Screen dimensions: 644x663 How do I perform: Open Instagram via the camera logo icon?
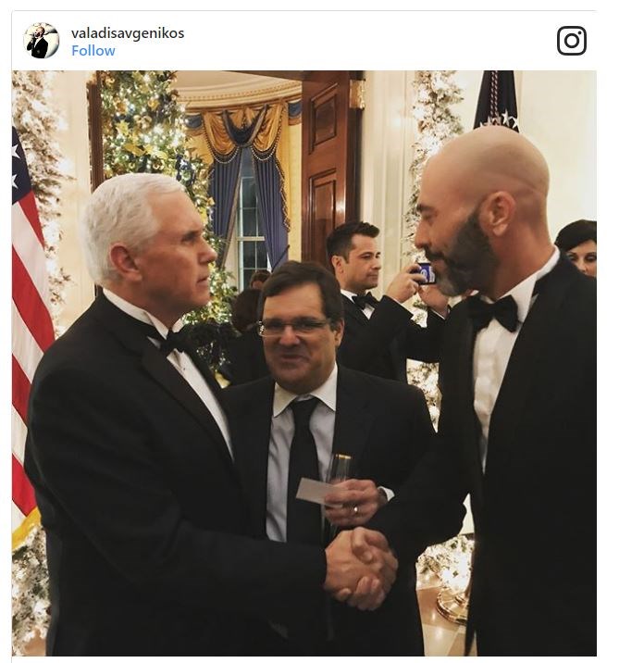[571, 41]
